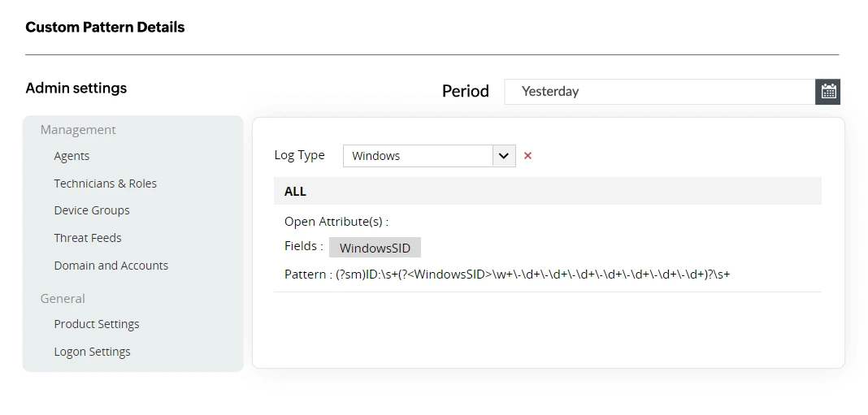
Task: Click the WindowsSID field tag
Action: pyautogui.click(x=375, y=248)
